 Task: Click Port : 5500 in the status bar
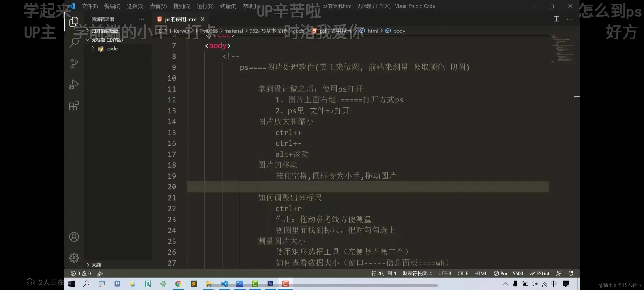tap(508, 273)
